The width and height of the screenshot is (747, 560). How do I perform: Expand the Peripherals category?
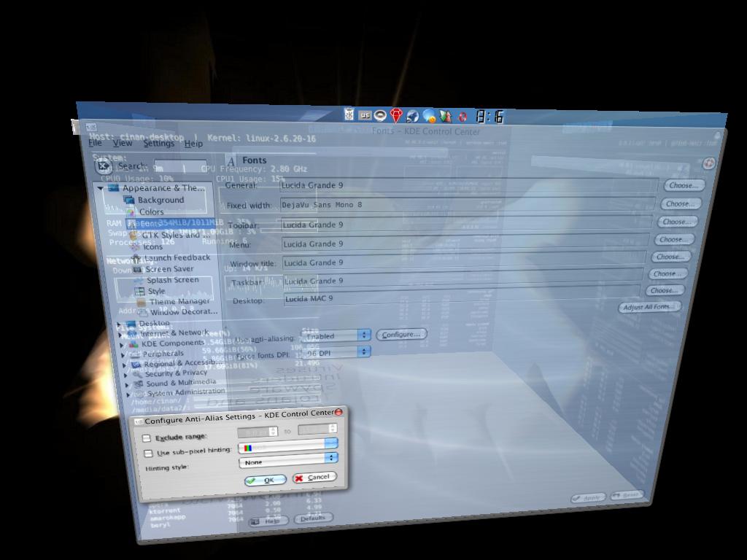123,355
